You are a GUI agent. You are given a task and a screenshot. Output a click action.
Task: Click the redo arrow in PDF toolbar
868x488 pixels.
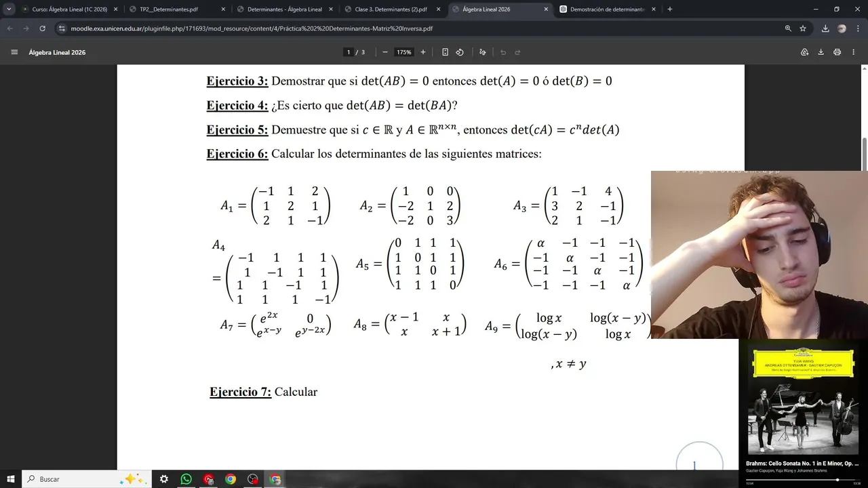coord(517,52)
